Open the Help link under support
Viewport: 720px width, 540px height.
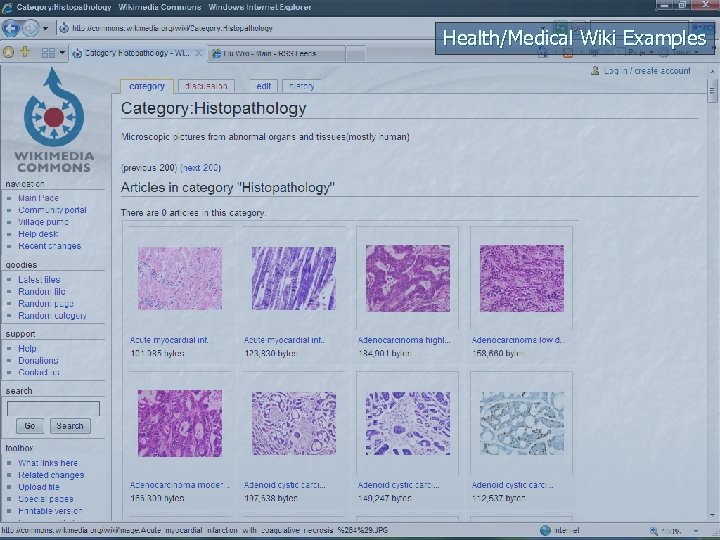click(x=27, y=349)
